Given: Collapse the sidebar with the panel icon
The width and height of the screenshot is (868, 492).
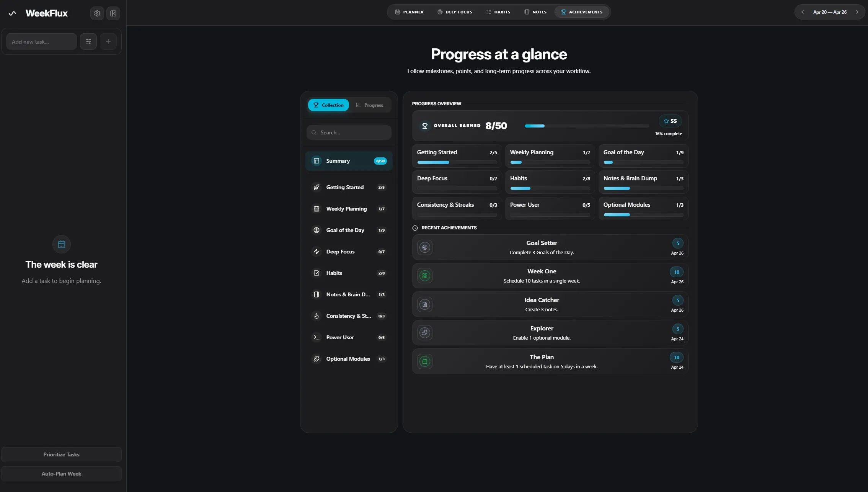Looking at the screenshot, I should (x=113, y=13).
